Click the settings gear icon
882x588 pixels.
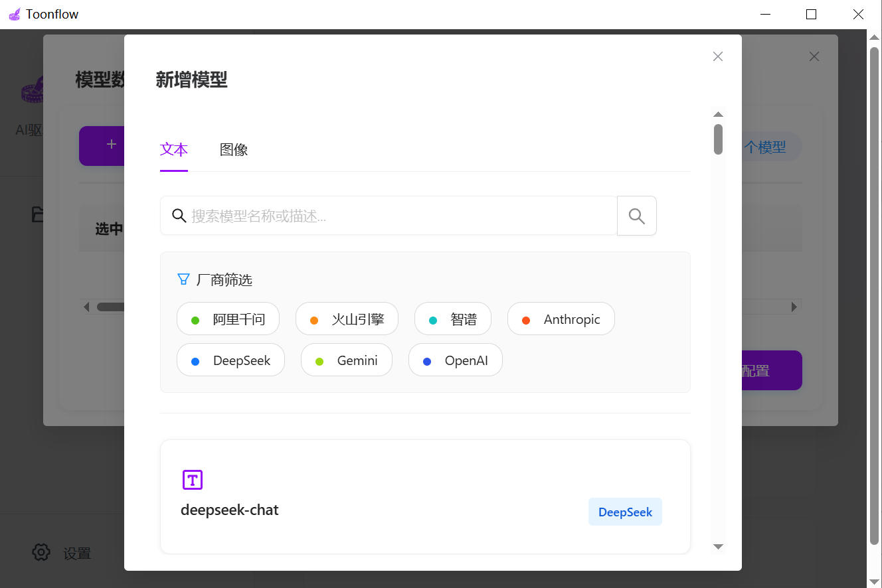(41, 552)
